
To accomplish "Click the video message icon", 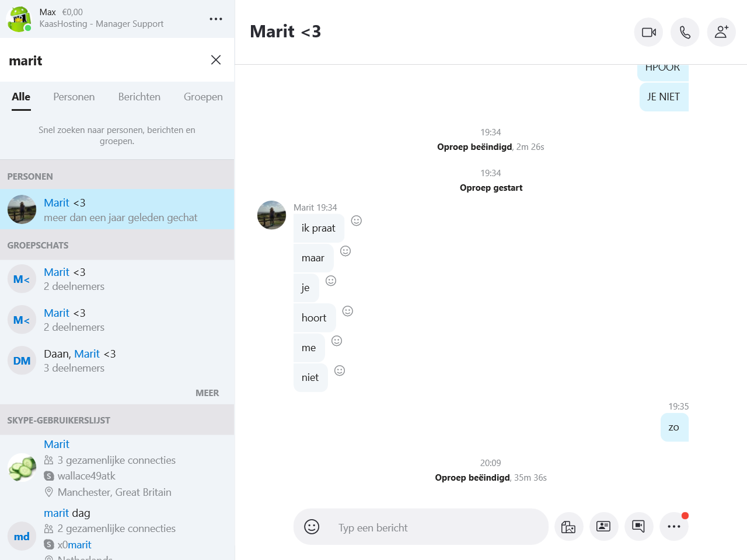I will coord(638,527).
